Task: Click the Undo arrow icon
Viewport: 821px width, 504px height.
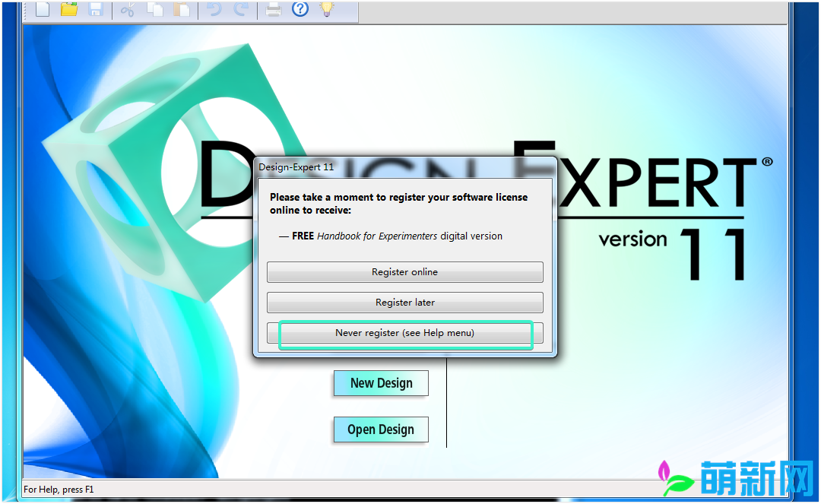Action: tap(214, 10)
